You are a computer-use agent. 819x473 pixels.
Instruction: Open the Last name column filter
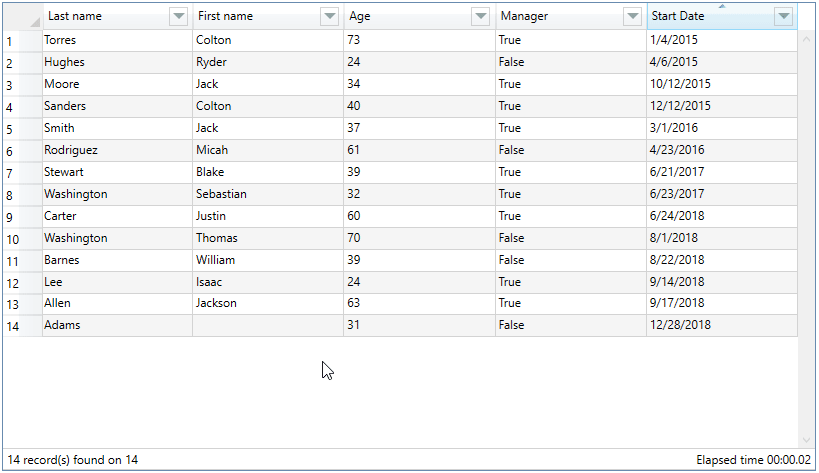[179, 16]
